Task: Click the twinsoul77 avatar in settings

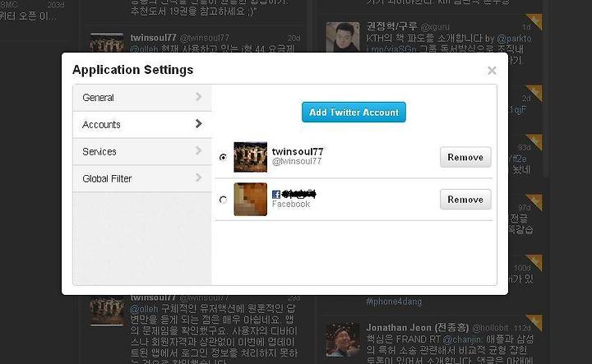Action: (x=250, y=157)
